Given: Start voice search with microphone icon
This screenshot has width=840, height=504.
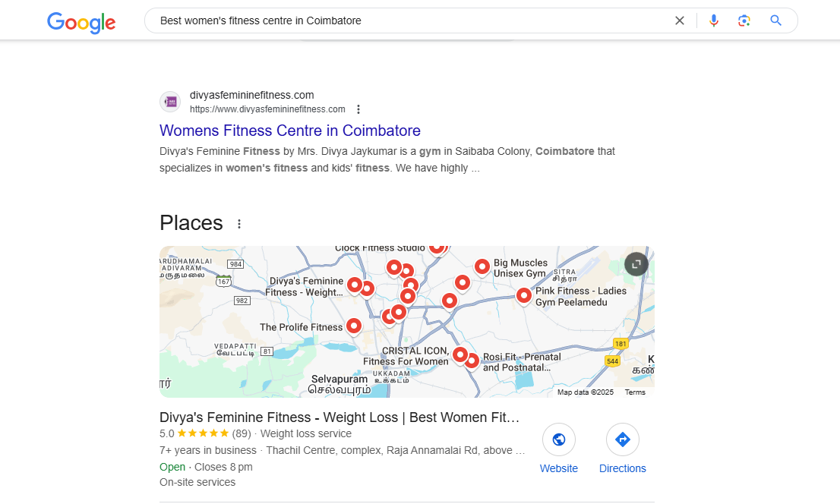Looking at the screenshot, I should click(x=713, y=20).
